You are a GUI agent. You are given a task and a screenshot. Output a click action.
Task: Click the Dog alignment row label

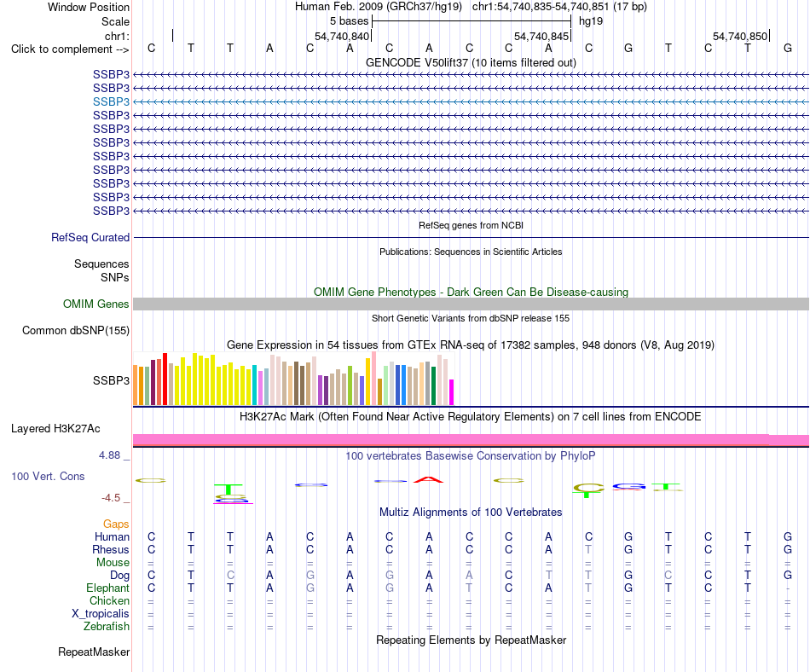[119, 575]
